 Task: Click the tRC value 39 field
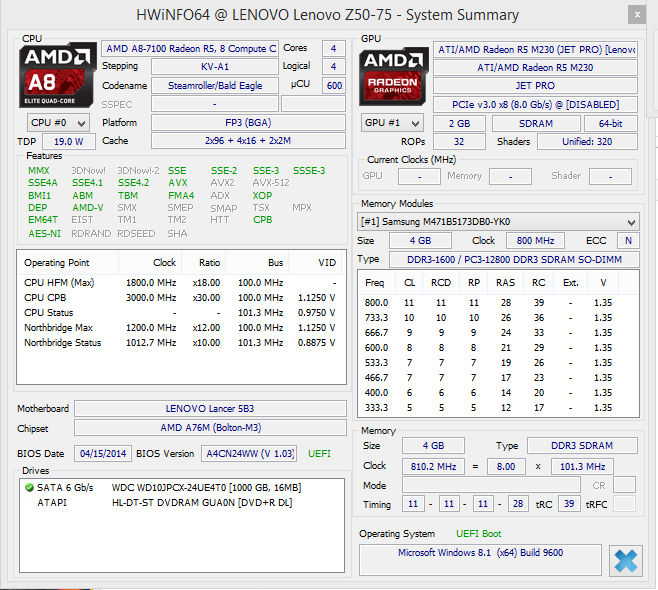569,504
